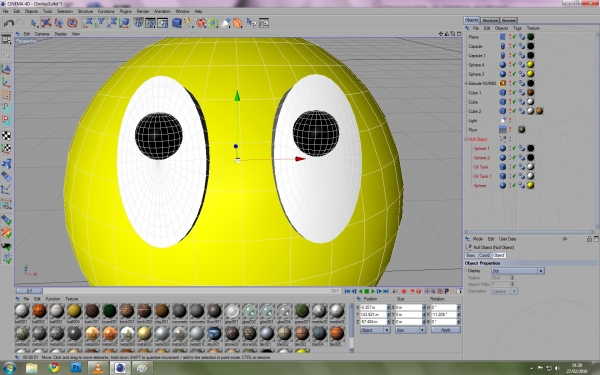Toggle the X axis lock
Image resolution: width=600 pixels, height=375 pixels.
click(x=88, y=23)
